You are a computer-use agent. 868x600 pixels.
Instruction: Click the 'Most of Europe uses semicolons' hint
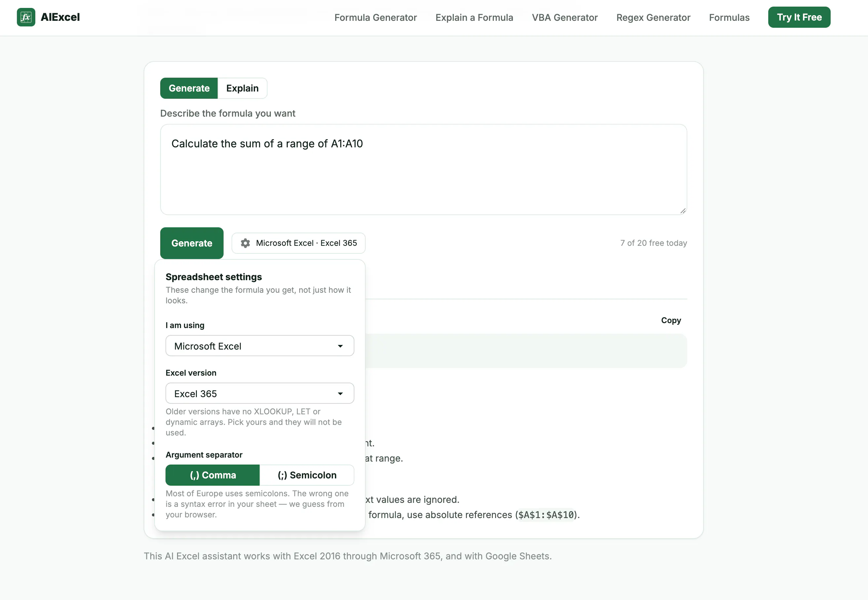[x=257, y=504]
